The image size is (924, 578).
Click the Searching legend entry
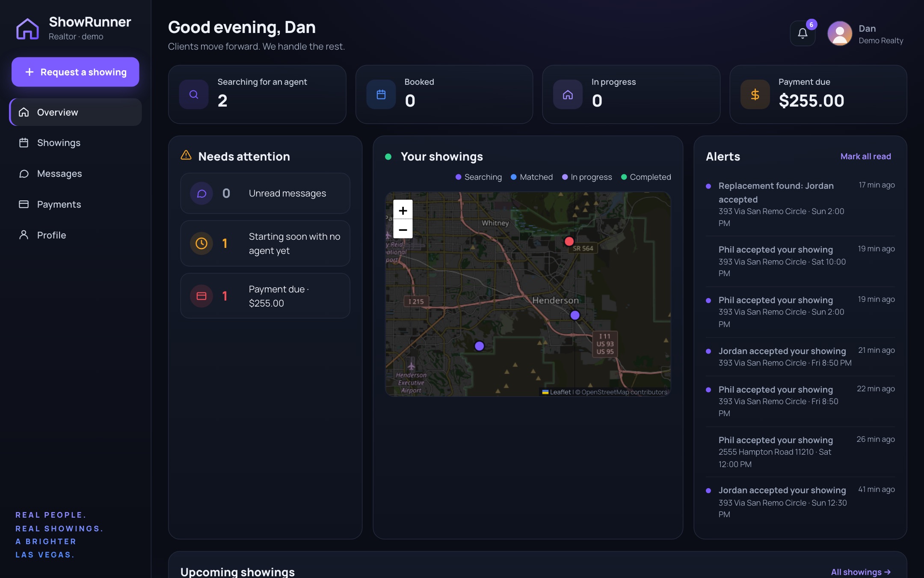(478, 177)
